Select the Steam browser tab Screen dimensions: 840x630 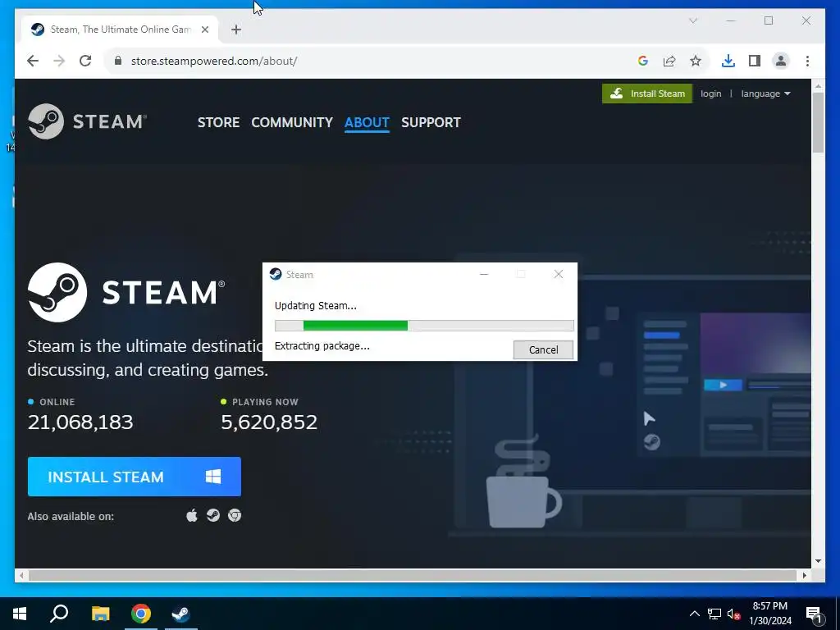pyautogui.click(x=120, y=30)
